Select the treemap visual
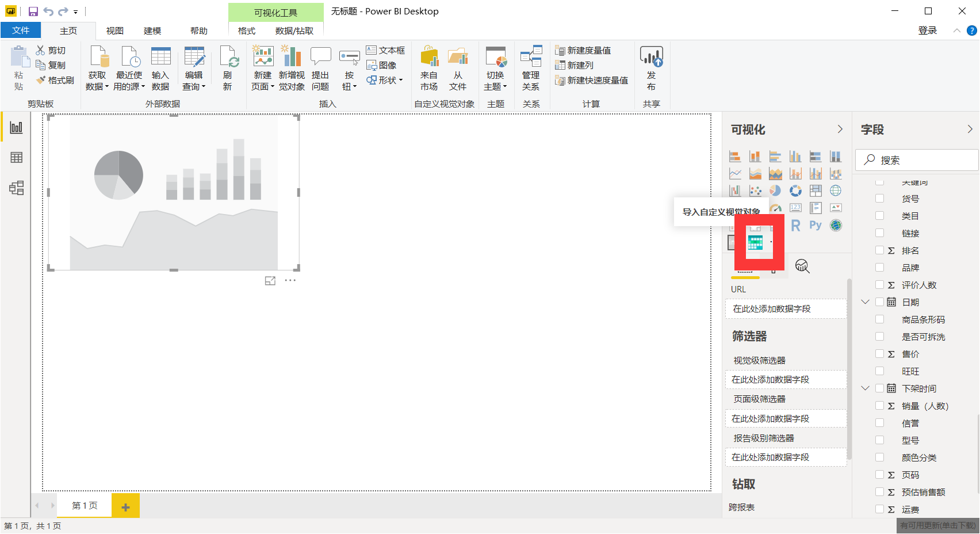Screen dimensions: 980x534 click(x=816, y=190)
